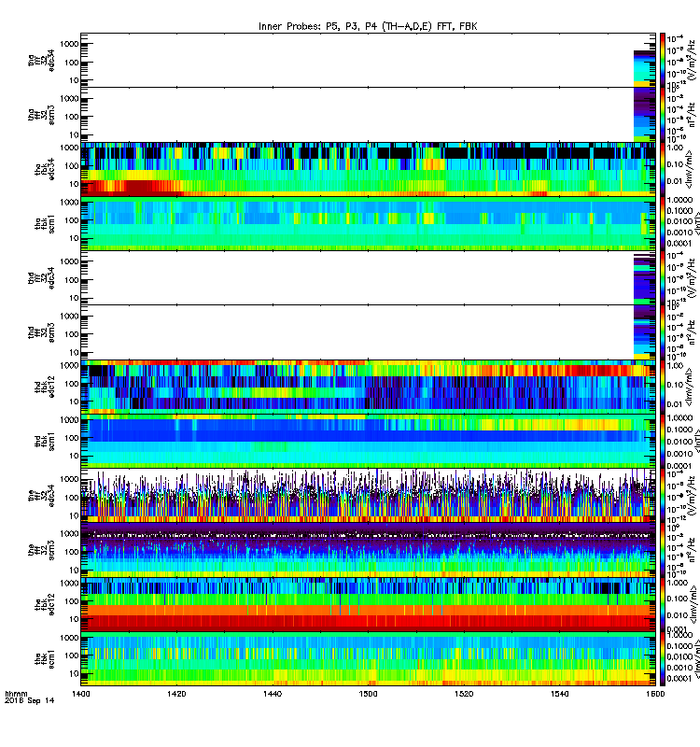Click the 'the fbk scm1' panel label
The height and width of the screenshot is (747, 700).
tap(45, 659)
